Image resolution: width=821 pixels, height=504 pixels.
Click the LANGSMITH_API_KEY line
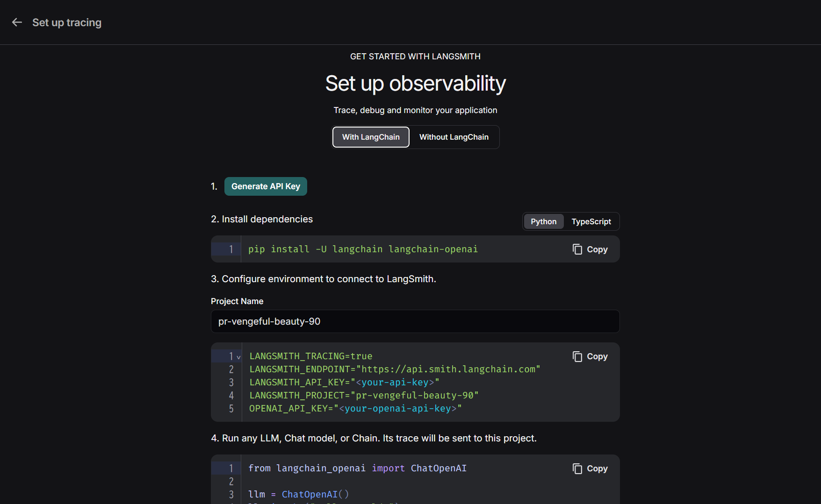point(344,382)
